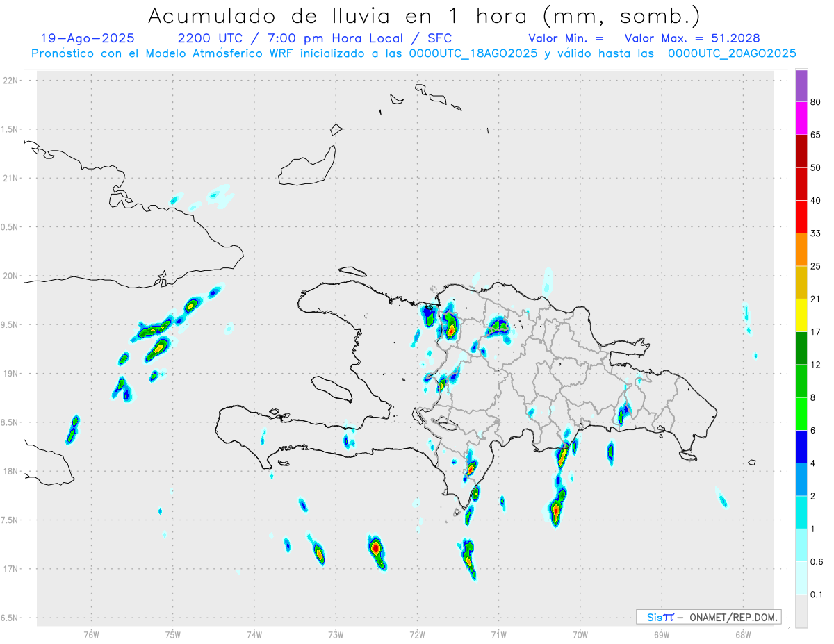
Task: Click the purple top segment of color scale
Action: pos(801,86)
